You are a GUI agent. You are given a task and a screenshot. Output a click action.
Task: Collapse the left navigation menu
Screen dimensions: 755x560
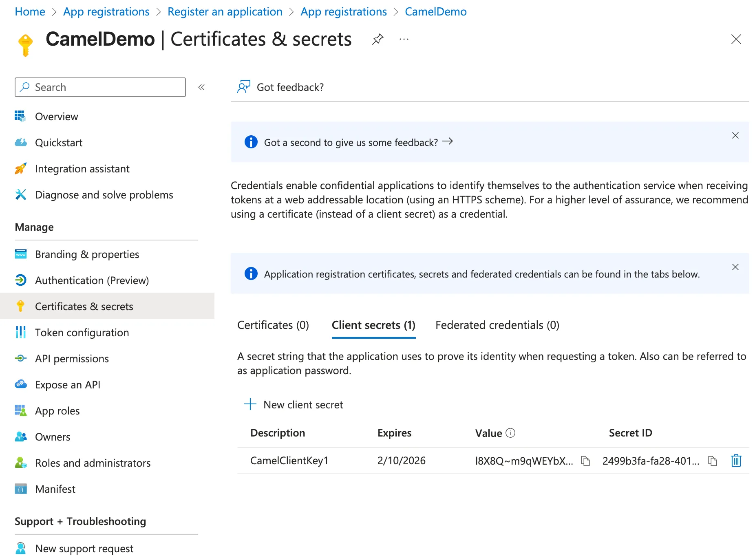[201, 87]
